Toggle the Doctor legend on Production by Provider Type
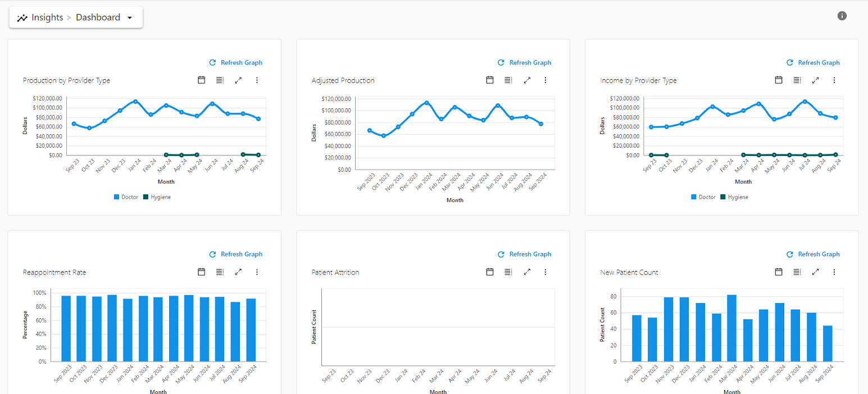 coord(125,196)
